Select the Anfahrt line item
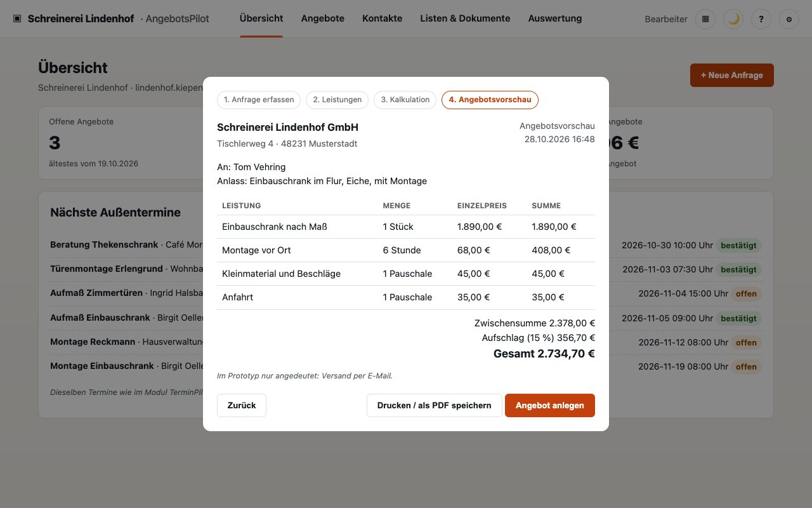The height and width of the screenshot is (508, 812). point(406,297)
